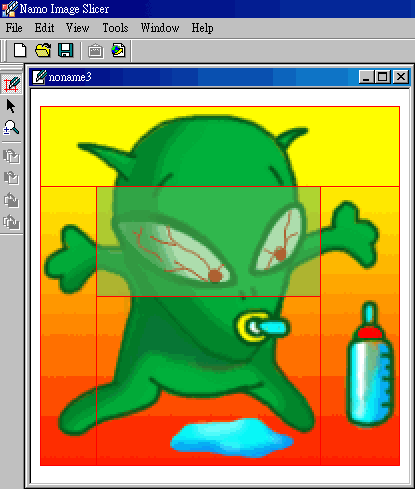Click the second stacked-pages arrange icon

11,178
